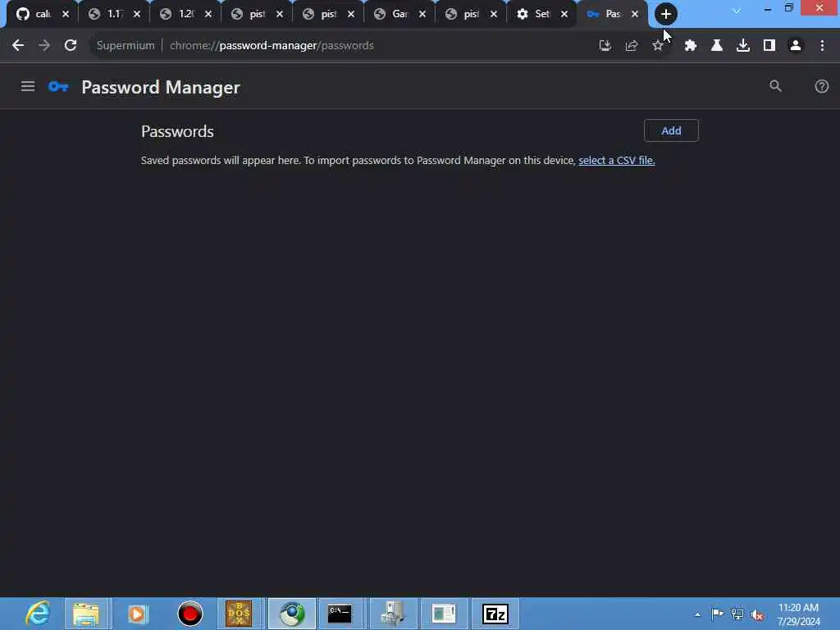Viewport: 840px width, 630px height.
Task: Click the muted volume tray icon
Action: point(757,614)
